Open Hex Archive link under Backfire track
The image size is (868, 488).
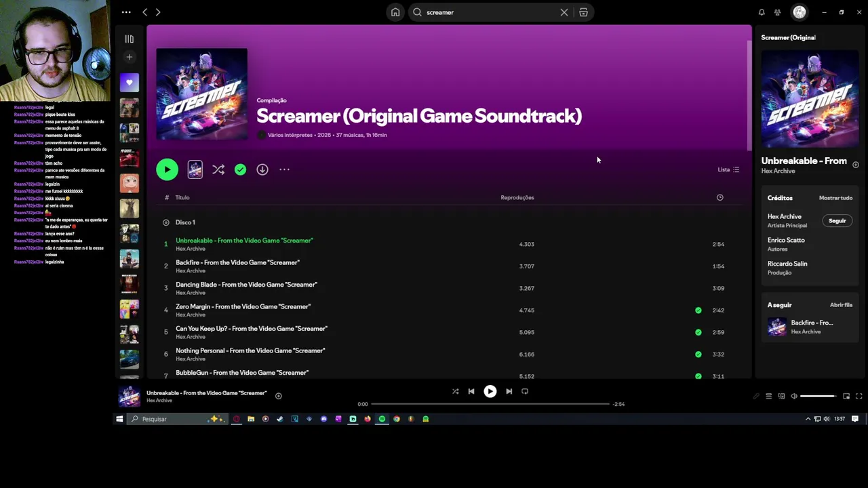pos(191,271)
